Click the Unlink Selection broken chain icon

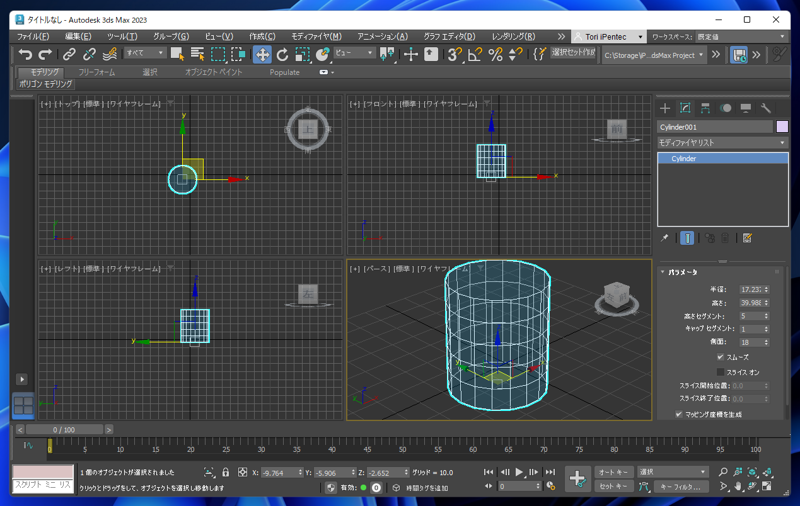coord(89,54)
